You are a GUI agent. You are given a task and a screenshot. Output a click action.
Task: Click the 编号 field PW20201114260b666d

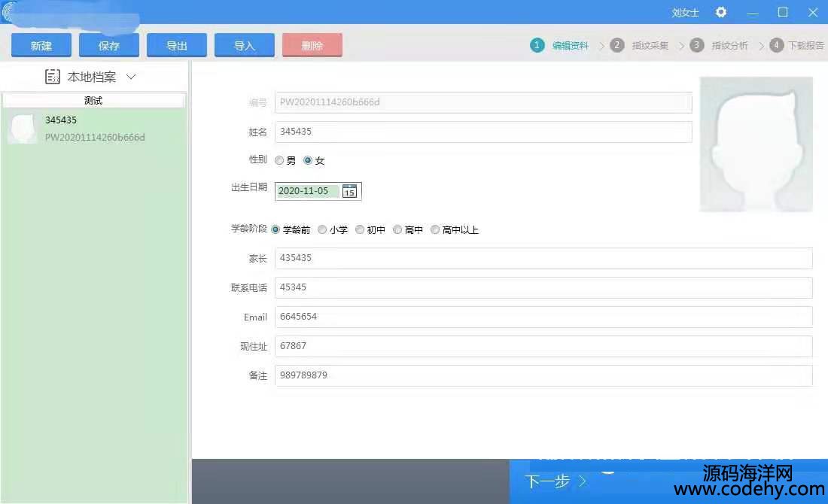click(x=483, y=102)
